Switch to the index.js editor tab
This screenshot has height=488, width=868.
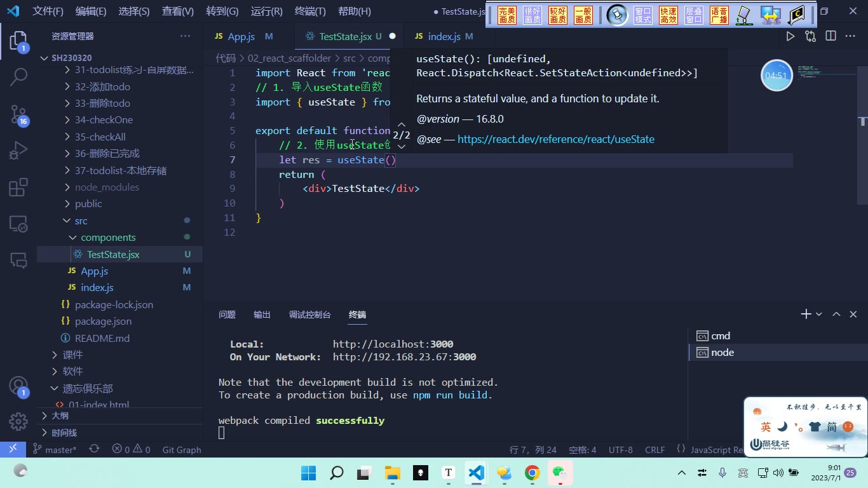coord(444,37)
